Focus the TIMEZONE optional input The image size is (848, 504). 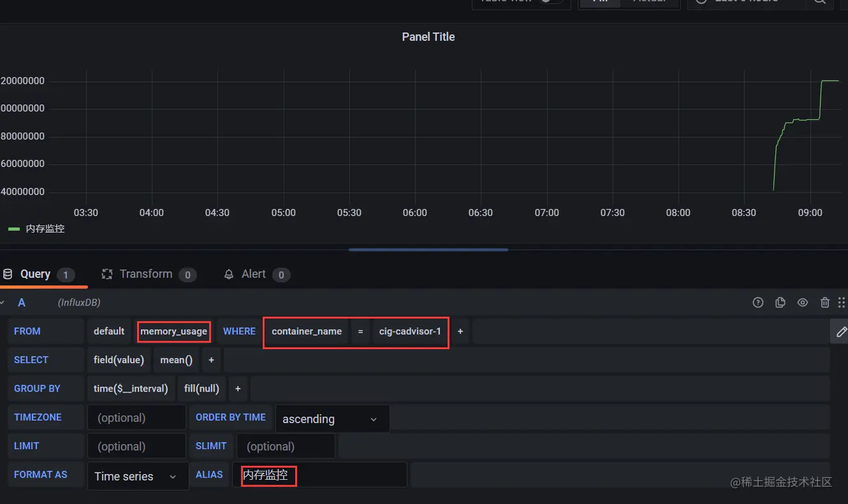pyautogui.click(x=136, y=417)
